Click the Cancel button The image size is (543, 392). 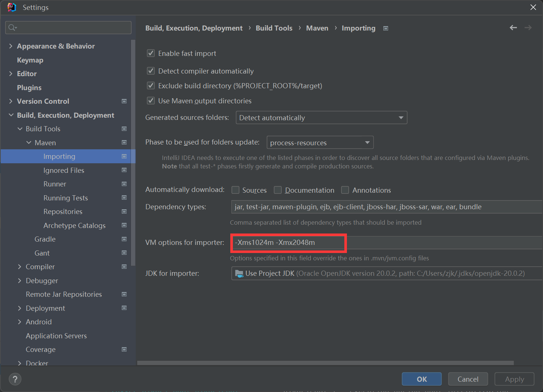point(468,379)
